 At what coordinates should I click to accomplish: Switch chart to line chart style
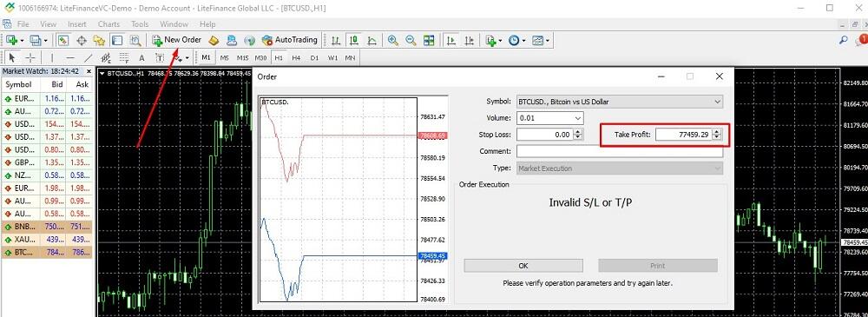pos(372,40)
